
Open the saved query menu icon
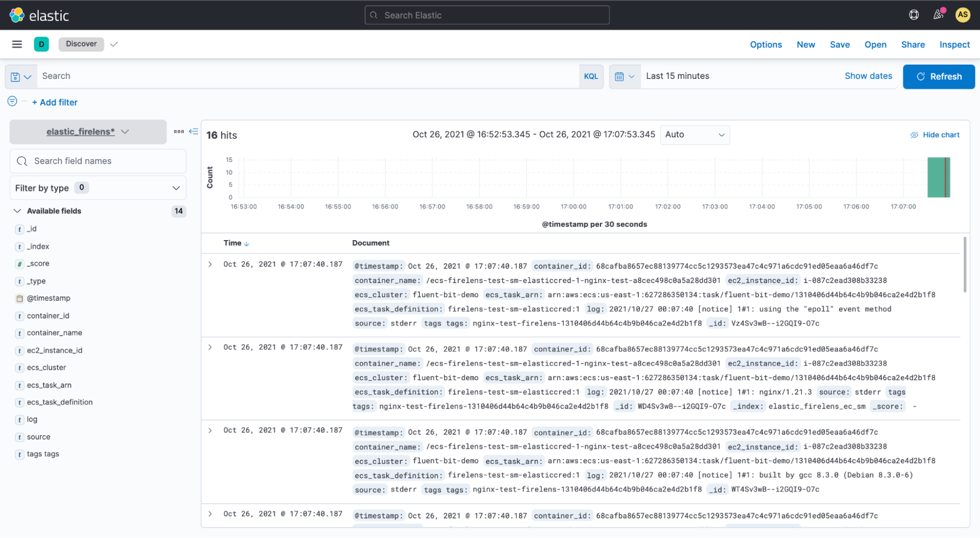click(21, 76)
